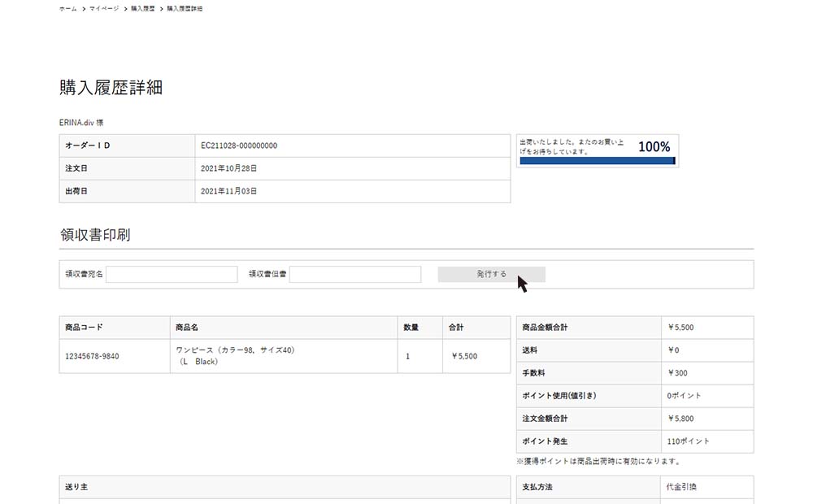Click the 商品コード column header
This screenshot has height=504, width=813.
(84, 328)
